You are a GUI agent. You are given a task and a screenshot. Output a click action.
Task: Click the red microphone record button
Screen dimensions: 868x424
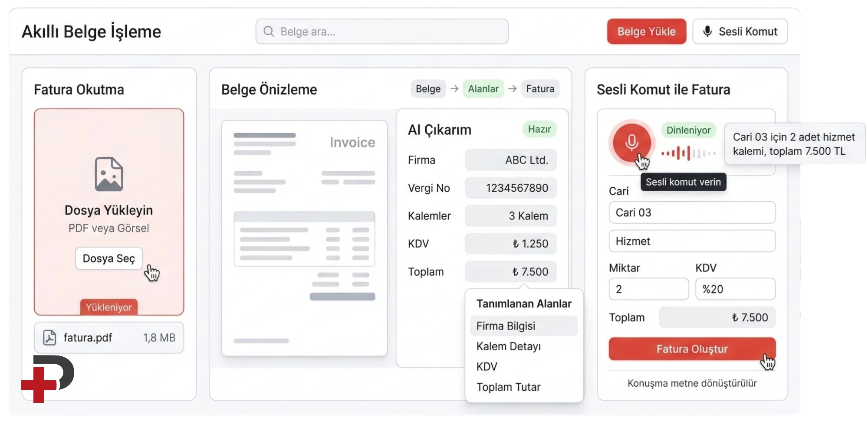point(631,142)
